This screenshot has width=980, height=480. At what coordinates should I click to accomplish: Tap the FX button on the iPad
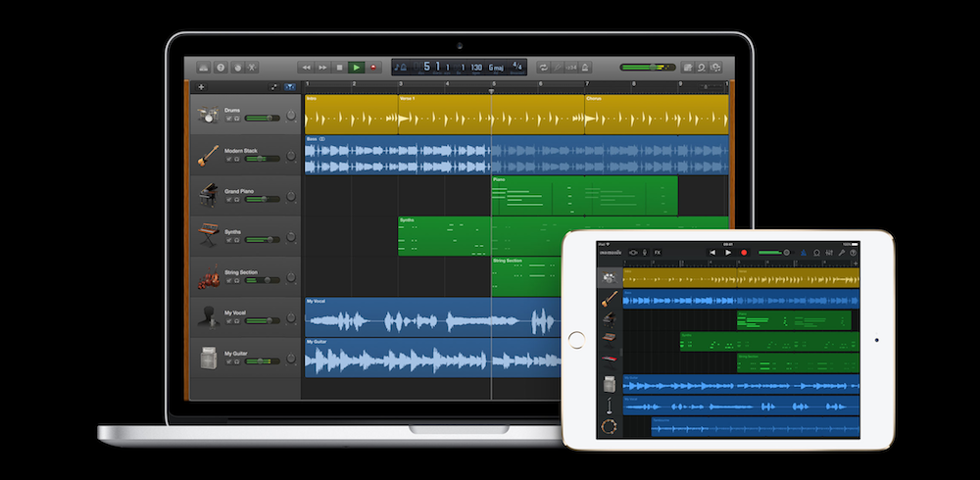[x=657, y=253]
